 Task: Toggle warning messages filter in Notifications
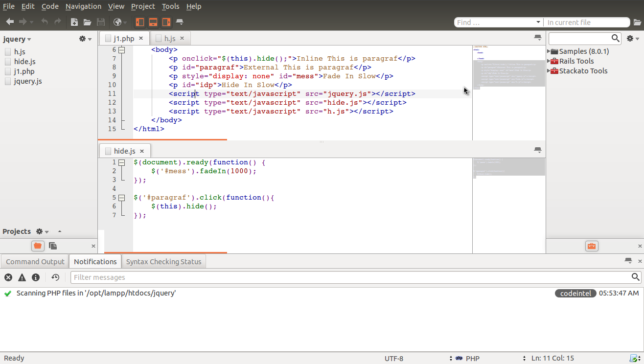22,277
